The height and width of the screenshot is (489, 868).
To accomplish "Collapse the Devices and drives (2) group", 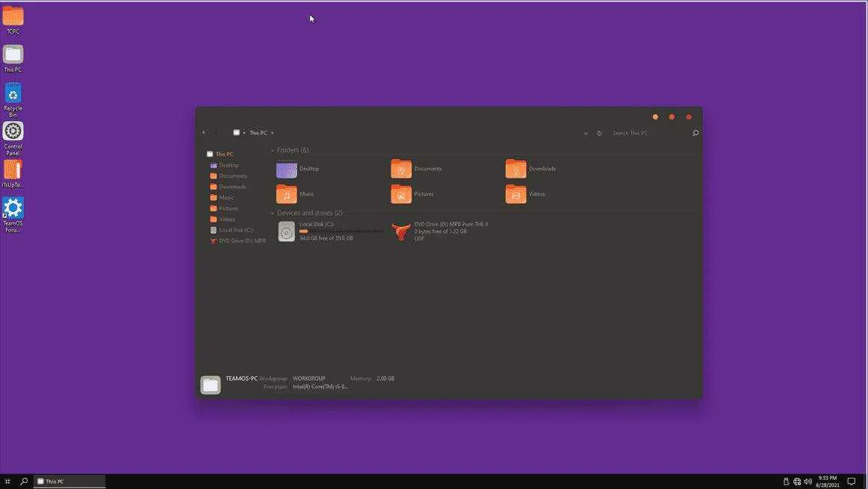I will pyautogui.click(x=273, y=213).
